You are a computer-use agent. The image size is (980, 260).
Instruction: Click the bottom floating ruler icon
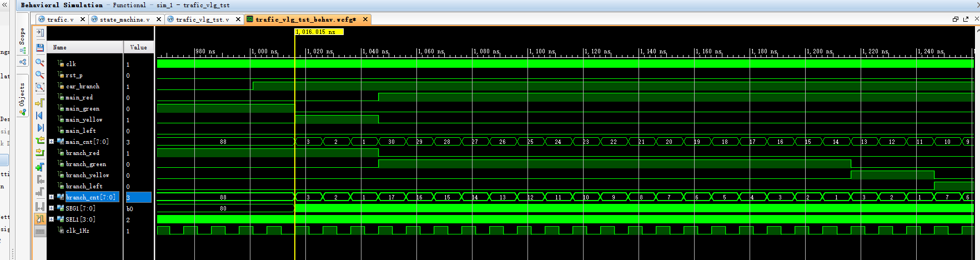point(40,231)
